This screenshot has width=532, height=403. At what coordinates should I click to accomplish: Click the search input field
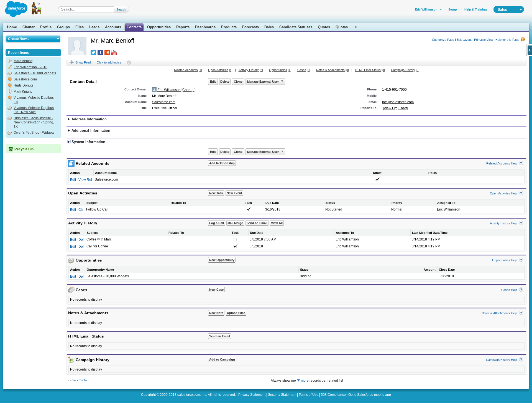pos(86,9)
